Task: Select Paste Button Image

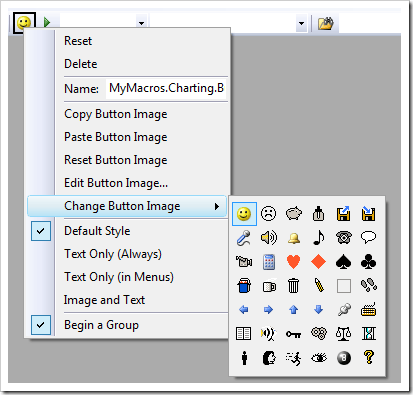Action: pyautogui.click(x=116, y=137)
